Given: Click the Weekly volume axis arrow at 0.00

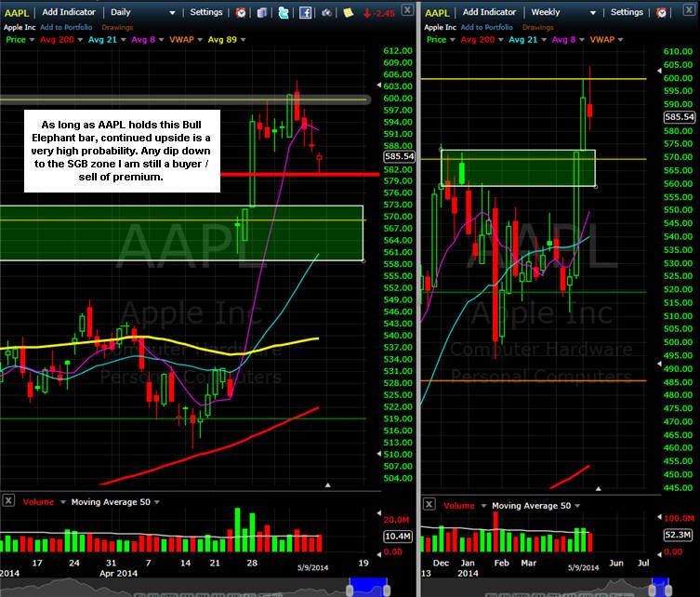Looking at the screenshot, I should tap(660, 554).
